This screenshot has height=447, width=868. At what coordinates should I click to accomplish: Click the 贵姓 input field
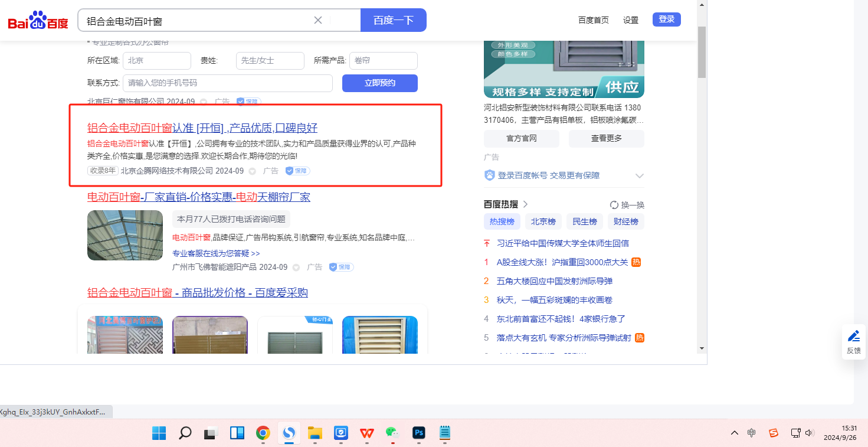pyautogui.click(x=270, y=61)
